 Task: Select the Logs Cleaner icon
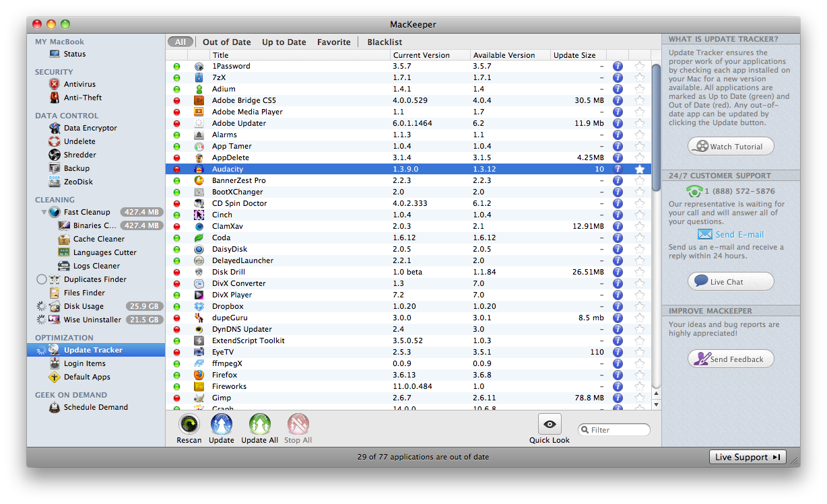point(64,266)
